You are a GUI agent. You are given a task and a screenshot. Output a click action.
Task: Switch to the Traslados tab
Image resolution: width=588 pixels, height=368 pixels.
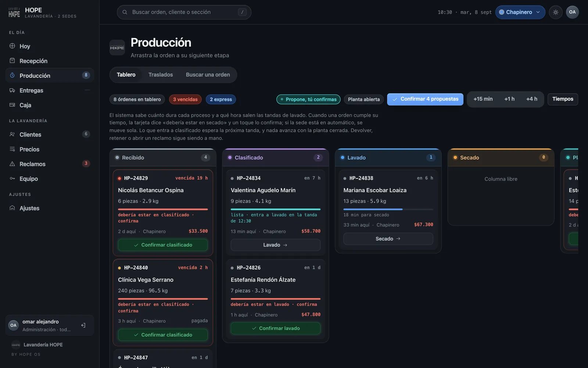(x=161, y=75)
